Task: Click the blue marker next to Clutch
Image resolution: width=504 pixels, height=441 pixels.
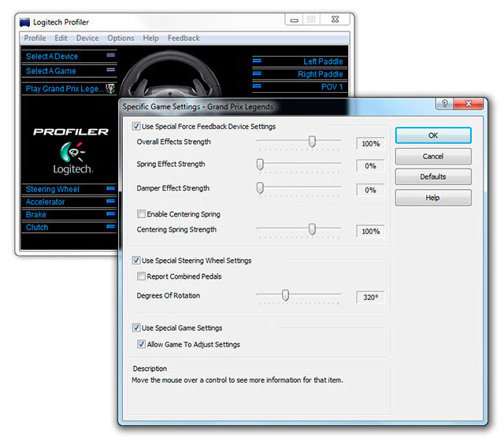Action: (x=110, y=227)
